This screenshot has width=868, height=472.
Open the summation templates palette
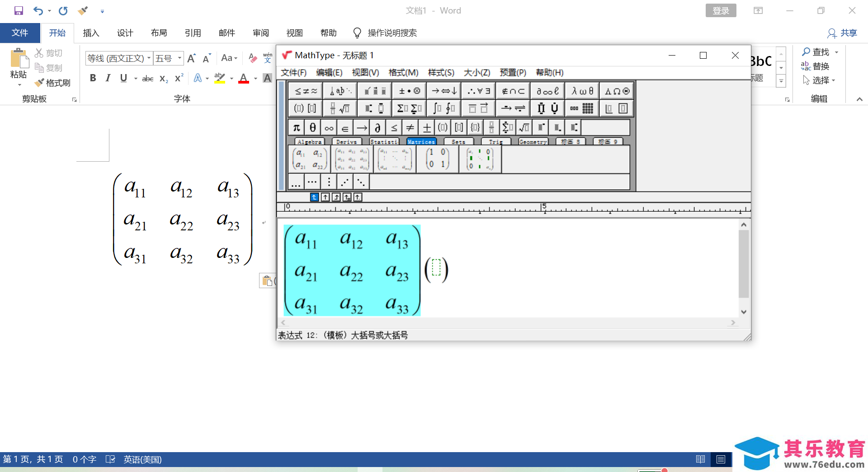(x=409, y=108)
